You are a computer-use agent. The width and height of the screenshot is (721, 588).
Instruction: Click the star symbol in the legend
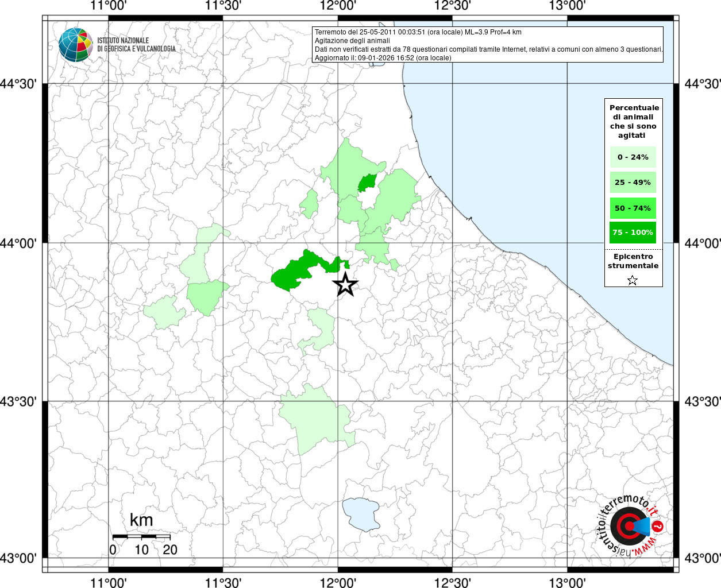(633, 280)
